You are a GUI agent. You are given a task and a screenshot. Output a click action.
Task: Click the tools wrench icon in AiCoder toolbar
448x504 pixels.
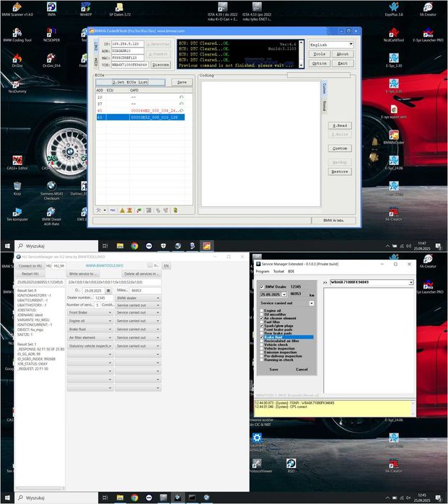99,211
